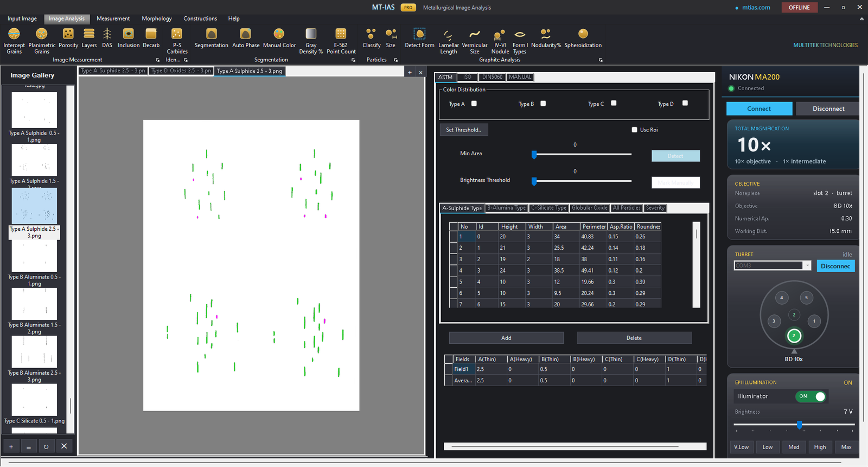Set illumination to the High preset
Viewport: 868px width, 467px height.
pyautogui.click(x=820, y=447)
